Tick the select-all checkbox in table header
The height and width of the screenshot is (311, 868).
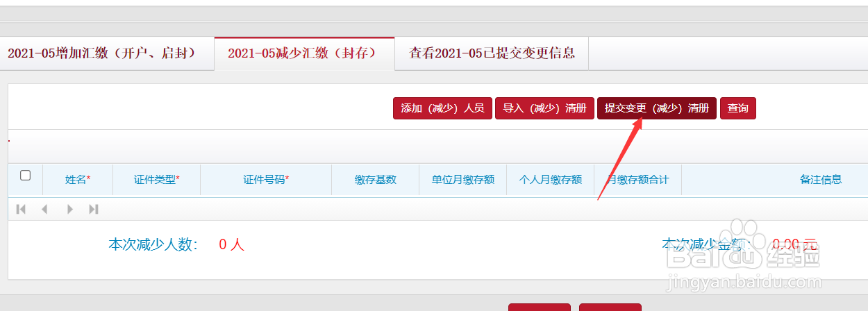[x=26, y=176]
